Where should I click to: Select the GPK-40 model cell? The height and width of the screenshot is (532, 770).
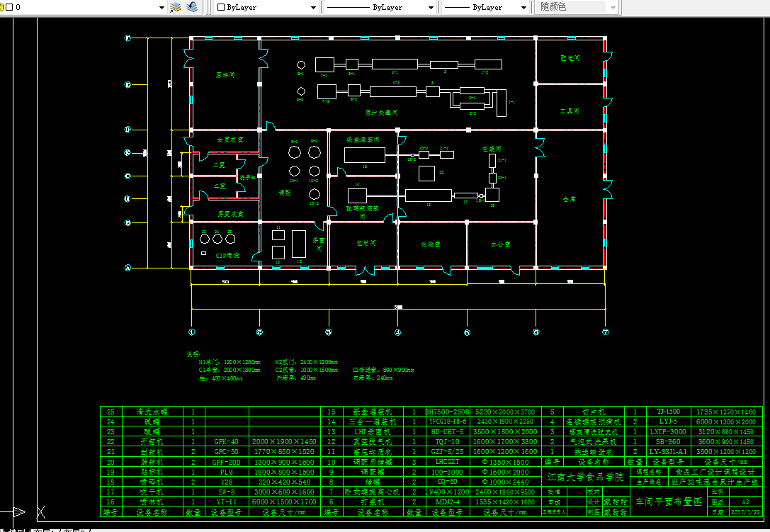click(227, 441)
